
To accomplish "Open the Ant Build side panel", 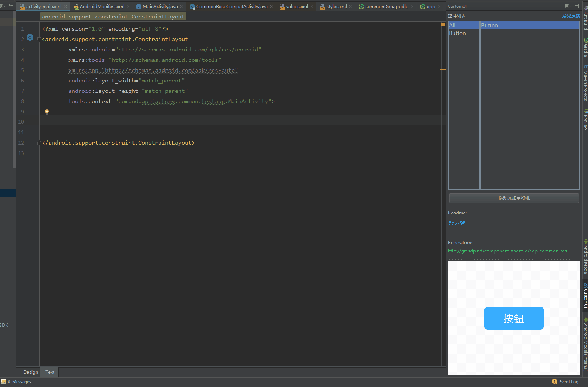I will pos(585,18).
